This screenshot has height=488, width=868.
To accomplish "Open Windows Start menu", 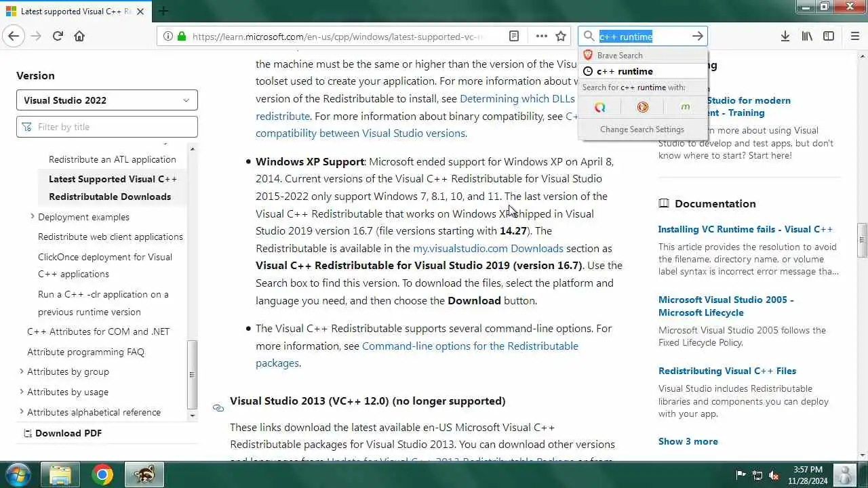I will [x=18, y=474].
